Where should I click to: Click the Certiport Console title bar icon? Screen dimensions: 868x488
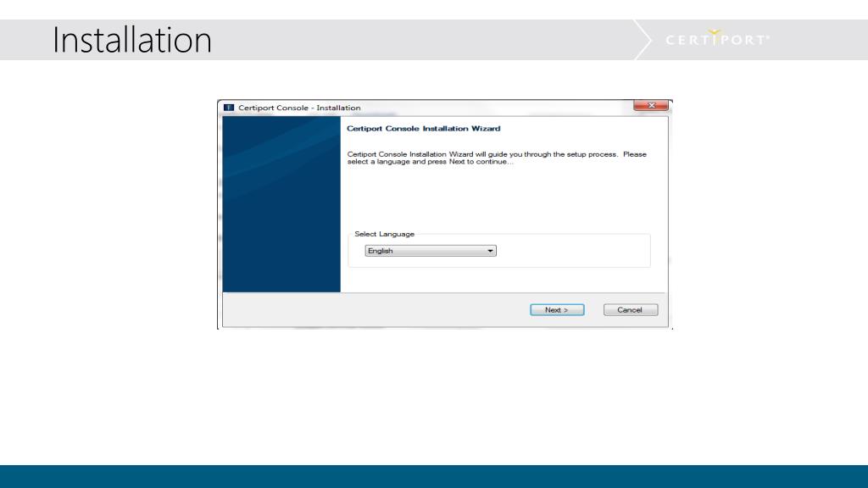pyautogui.click(x=229, y=108)
